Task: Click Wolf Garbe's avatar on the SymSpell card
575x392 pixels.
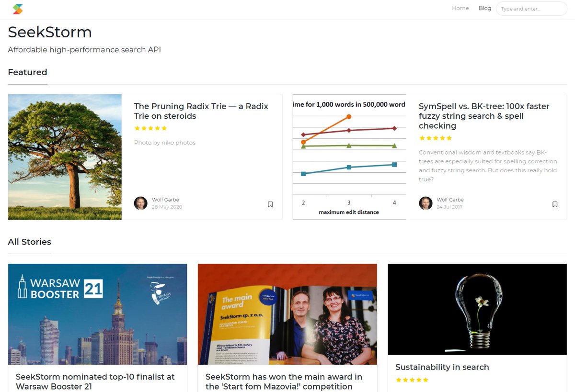Action: coord(425,203)
